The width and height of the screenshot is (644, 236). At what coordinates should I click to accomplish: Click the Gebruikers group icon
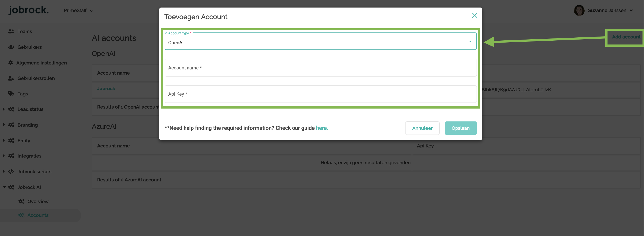pos(11,47)
